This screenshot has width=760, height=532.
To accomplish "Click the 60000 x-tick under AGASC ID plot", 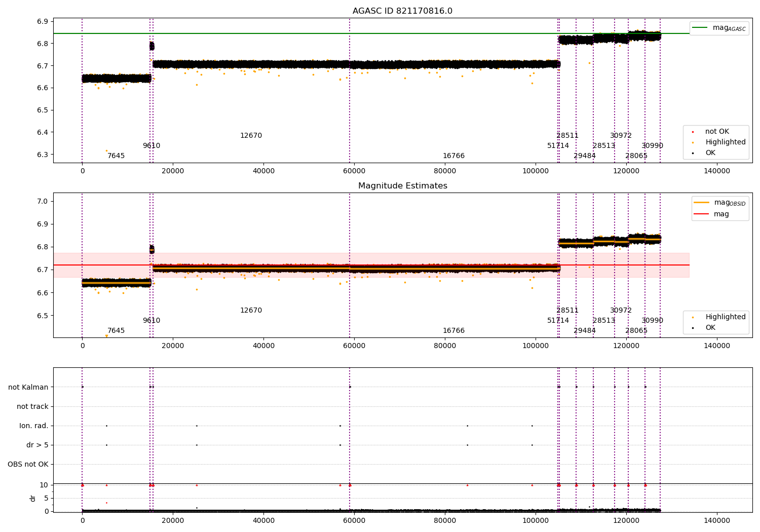I will [x=354, y=171].
